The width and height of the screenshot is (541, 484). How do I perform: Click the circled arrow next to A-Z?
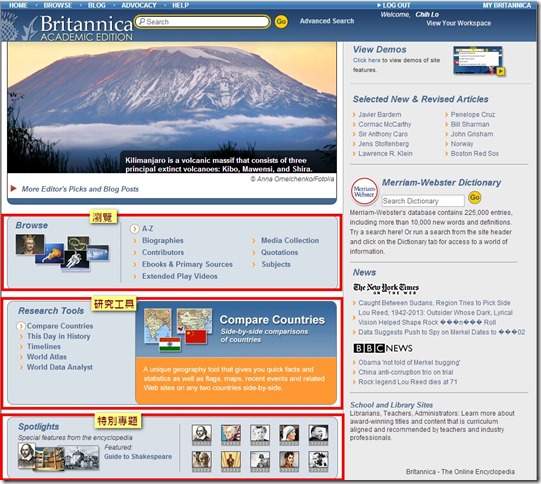click(135, 229)
